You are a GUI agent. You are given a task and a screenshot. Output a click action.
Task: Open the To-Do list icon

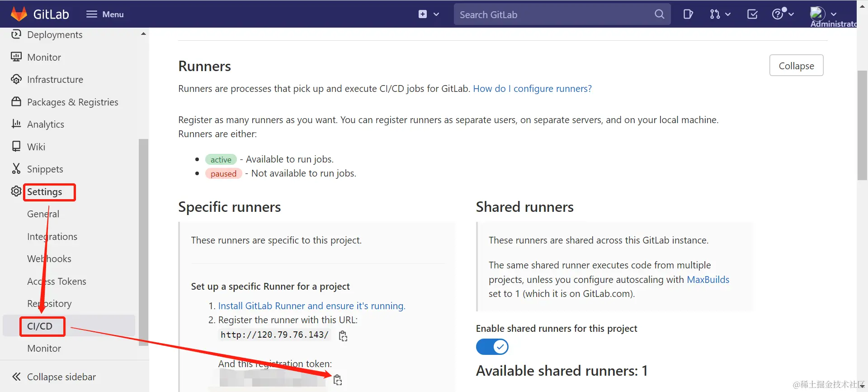(x=753, y=14)
